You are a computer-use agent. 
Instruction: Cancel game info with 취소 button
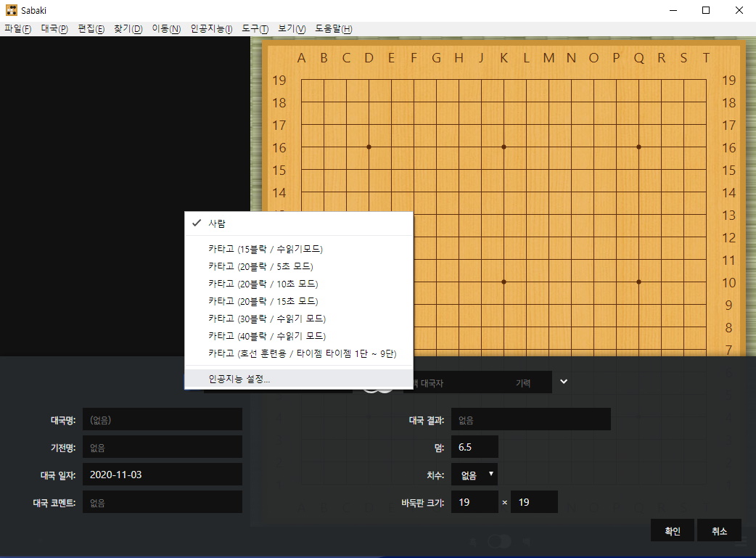(x=719, y=530)
